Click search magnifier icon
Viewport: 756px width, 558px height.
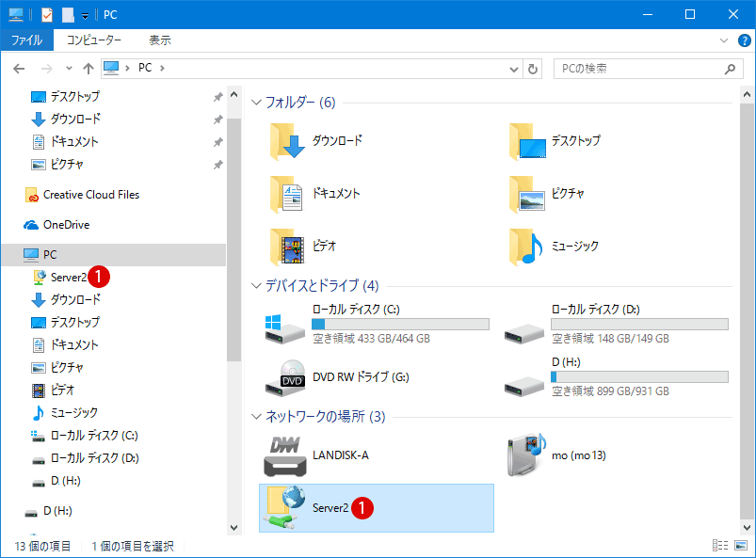pyautogui.click(x=730, y=69)
